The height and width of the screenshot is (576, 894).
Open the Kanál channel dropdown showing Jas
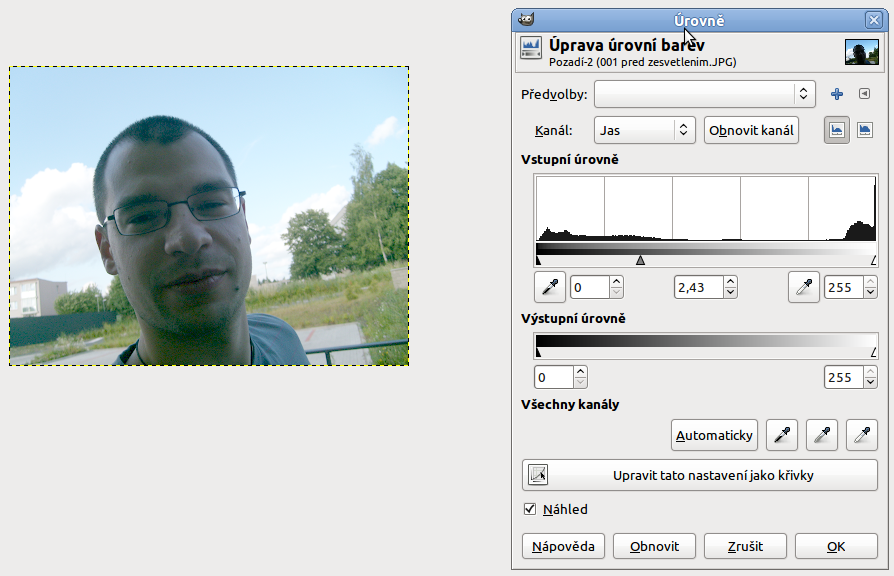pos(644,130)
